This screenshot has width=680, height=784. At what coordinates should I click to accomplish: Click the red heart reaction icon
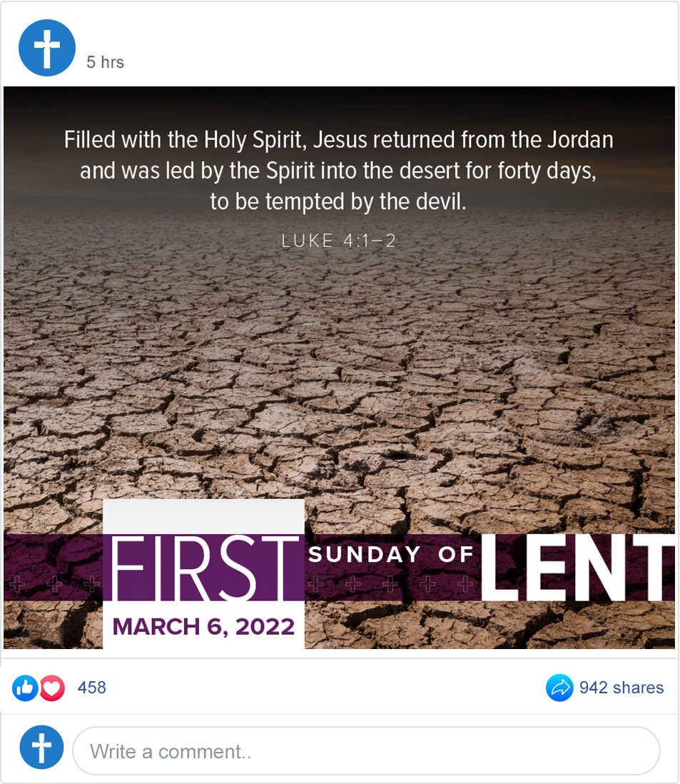click(x=51, y=688)
